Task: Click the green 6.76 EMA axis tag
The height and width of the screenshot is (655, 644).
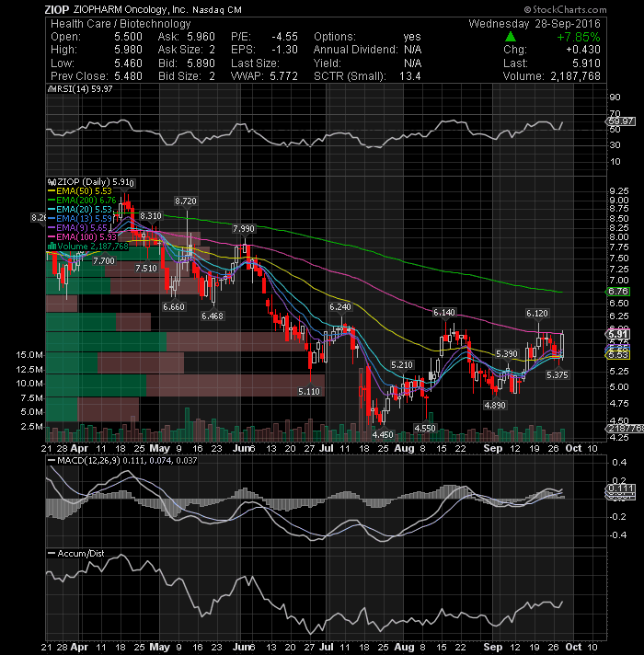Action: (x=617, y=292)
